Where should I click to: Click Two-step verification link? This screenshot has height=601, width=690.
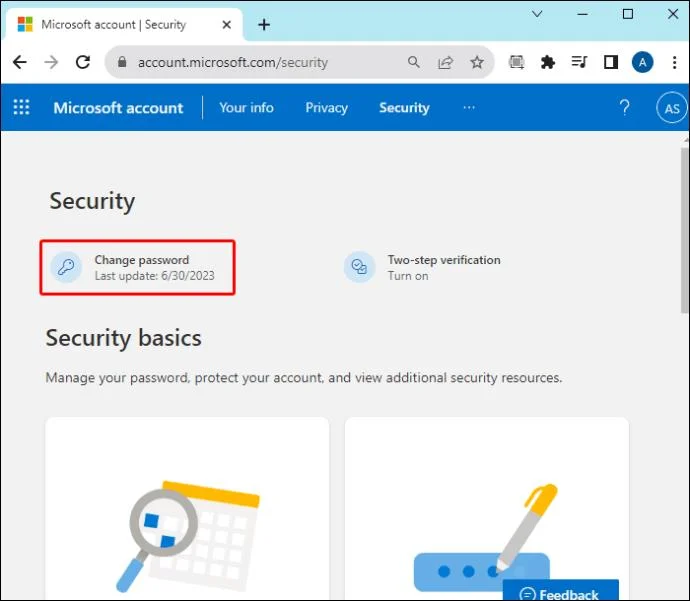[x=444, y=260]
